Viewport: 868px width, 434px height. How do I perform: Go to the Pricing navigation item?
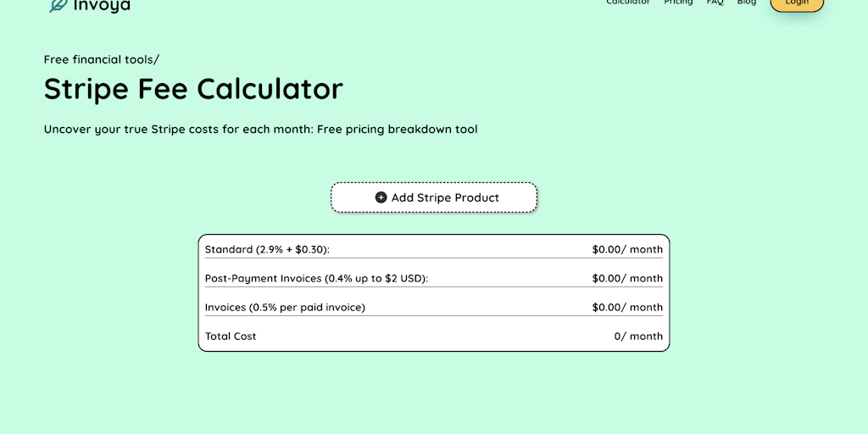678,3
